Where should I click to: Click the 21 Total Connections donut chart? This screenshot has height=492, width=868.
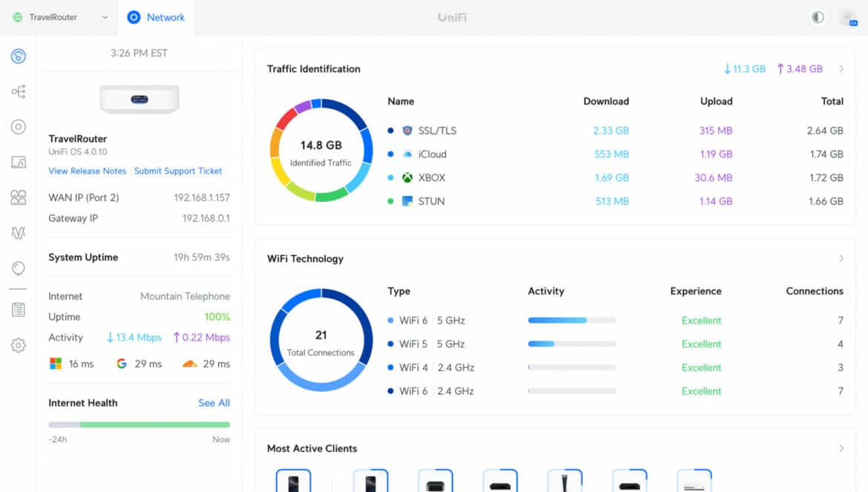[x=321, y=340]
